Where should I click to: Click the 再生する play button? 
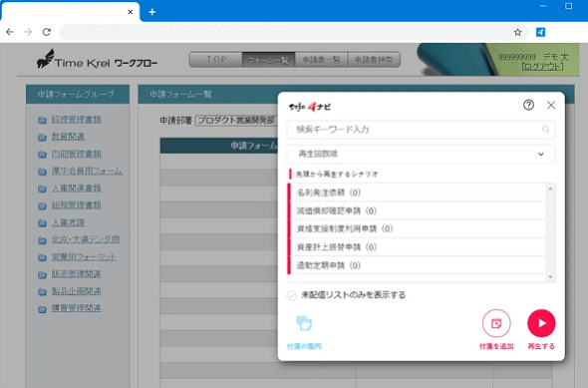[541, 323]
